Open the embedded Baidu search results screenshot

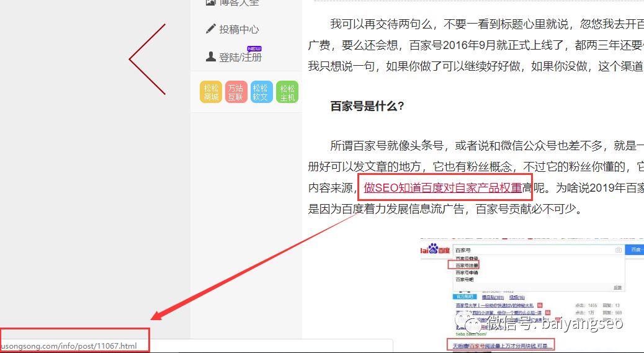coord(532,294)
